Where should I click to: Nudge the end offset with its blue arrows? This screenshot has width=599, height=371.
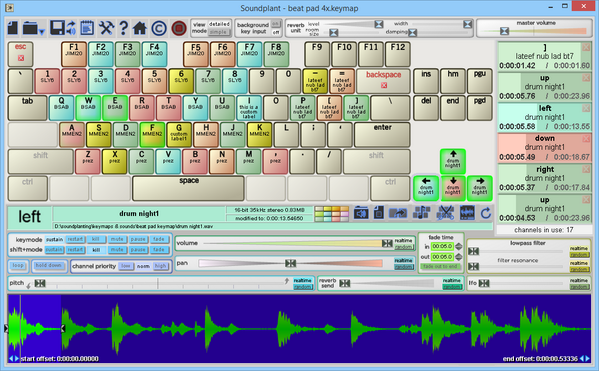point(584,358)
